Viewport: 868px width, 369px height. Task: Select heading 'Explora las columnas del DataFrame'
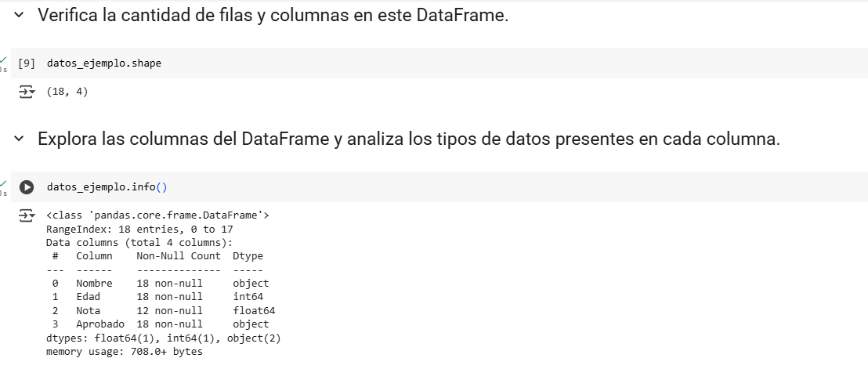pyautogui.click(x=408, y=139)
